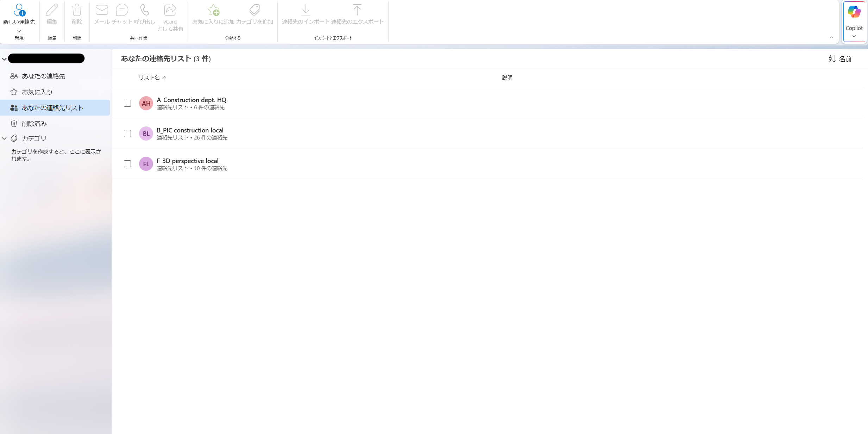
Task: Click the add category tag icon
Action: pos(254,10)
